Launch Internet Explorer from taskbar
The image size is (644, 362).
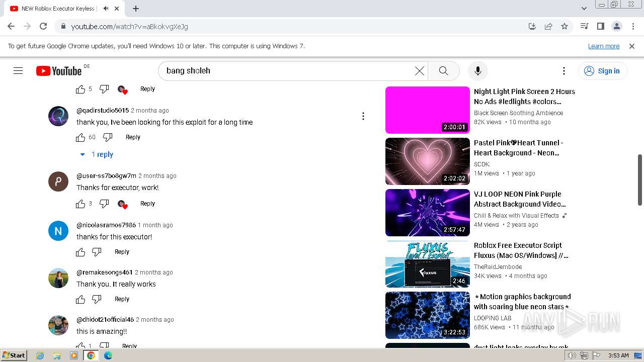pyautogui.click(x=40, y=355)
